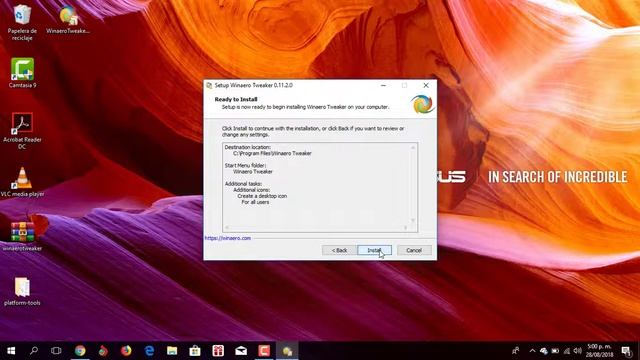Viewport: 640px width, 360px height.
Task: Open the https://winaero.com link
Action: [228, 238]
